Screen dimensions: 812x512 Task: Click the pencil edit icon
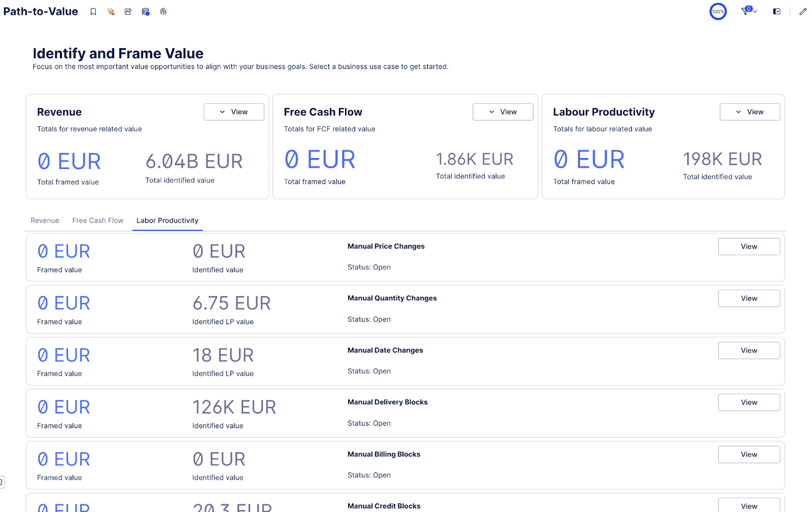coord(802,12)
